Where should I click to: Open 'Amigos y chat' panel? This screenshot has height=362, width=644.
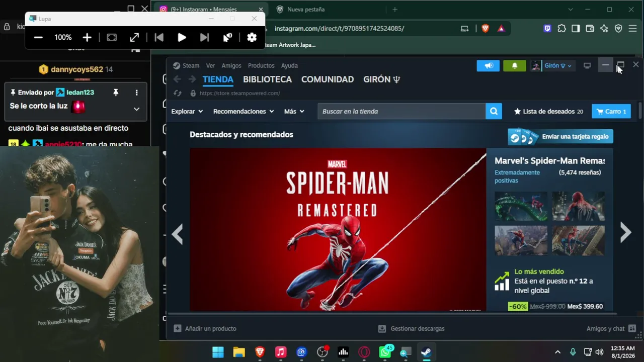pyautogui.click(x=611, y=328)
